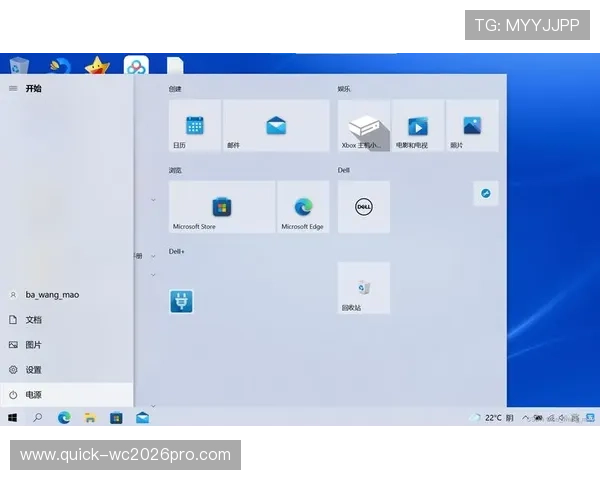Open the 回收站 recycle bin tile
The width and height of the screenshot is (600, 480).
click(364, 288)
